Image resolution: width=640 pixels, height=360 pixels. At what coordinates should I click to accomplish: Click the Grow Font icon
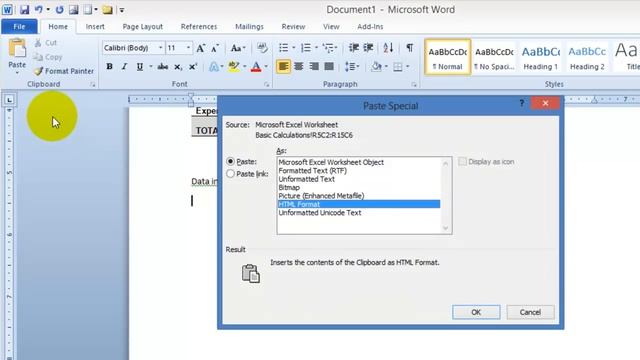[x=200, y=48]
